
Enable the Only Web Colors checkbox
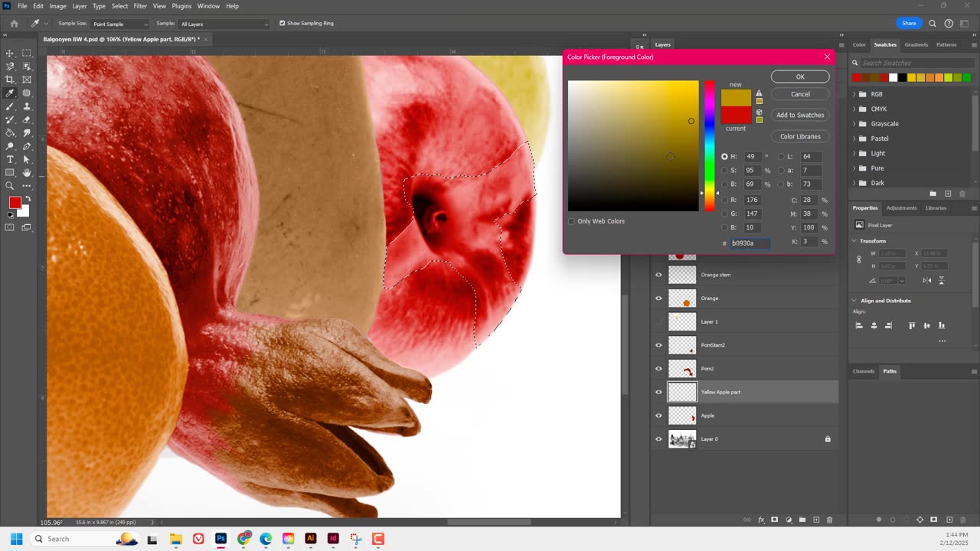[x=571, y=221]
